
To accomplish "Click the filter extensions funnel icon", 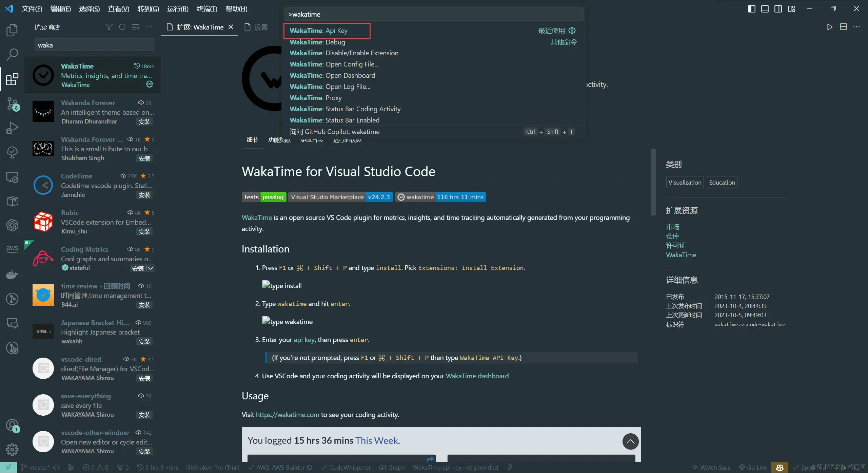I will click(109, 27).
